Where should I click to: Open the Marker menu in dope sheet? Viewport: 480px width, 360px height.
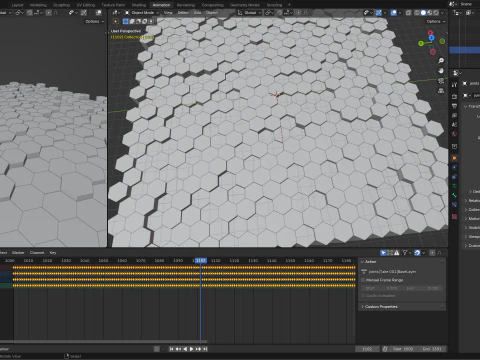tap(18, 253)
